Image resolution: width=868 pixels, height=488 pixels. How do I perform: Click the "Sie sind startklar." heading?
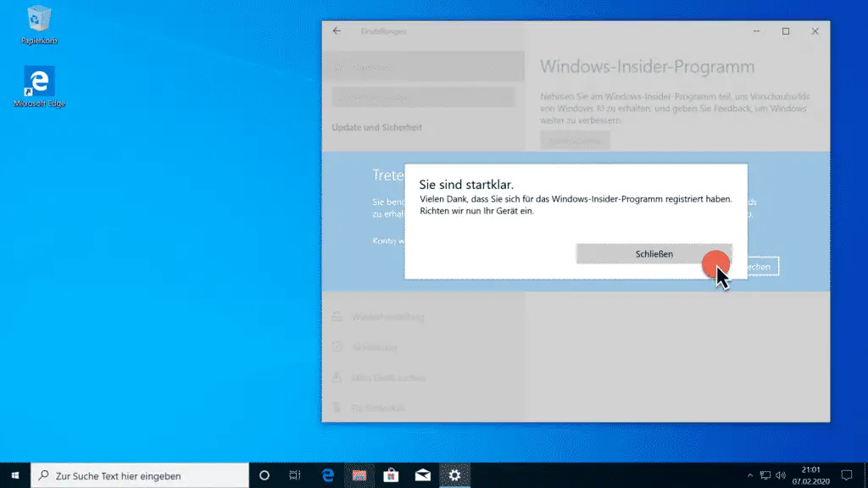tap(466, 184)
